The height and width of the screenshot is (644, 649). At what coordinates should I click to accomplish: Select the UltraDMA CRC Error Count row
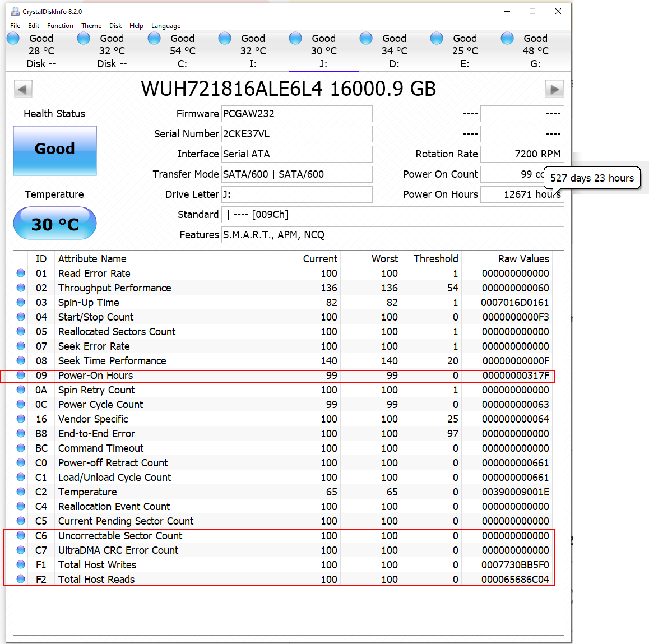point(283,550)
